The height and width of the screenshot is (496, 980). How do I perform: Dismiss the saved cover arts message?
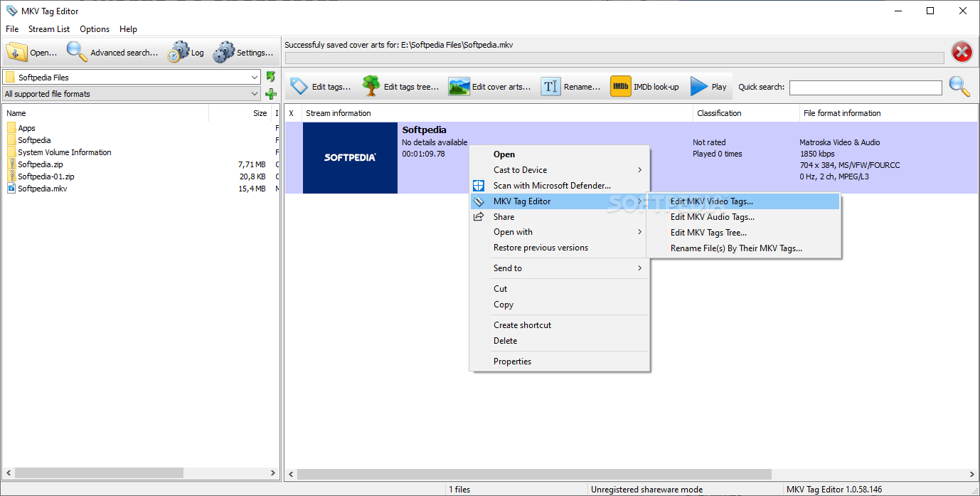[x=962, y=51]
